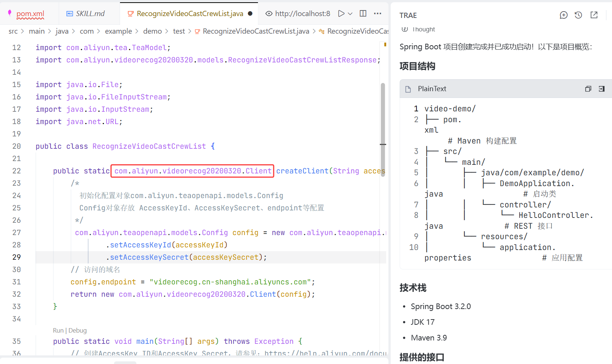Click the SKILL.md markdown file icon

pos(70,13)
